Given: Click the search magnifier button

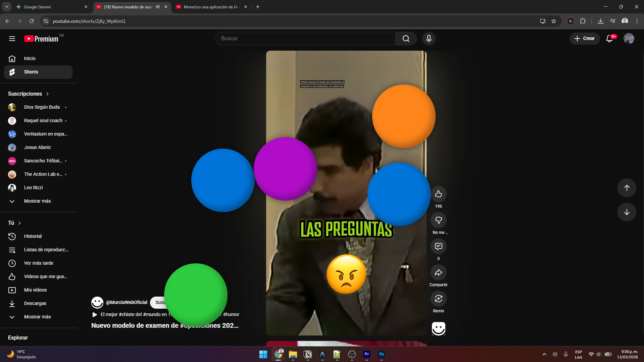Looking at the screenshot, I should (x=406, y=39).
